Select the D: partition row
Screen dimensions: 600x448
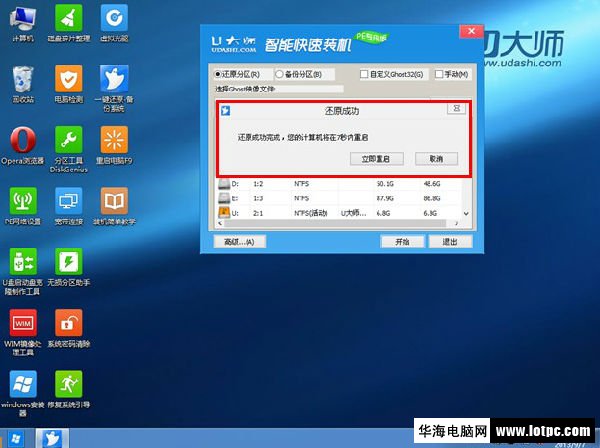point(338,184)
